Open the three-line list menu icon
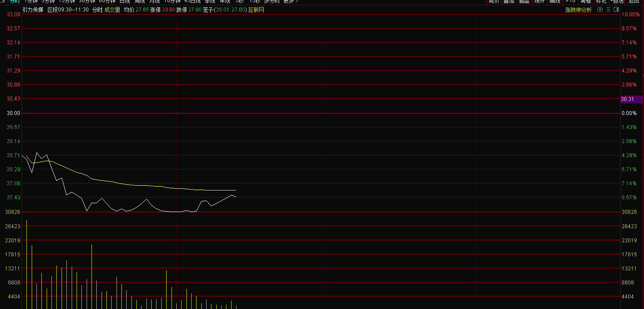Image resolution: width=644 pixels, height=309 pixels. click(608, 10)
